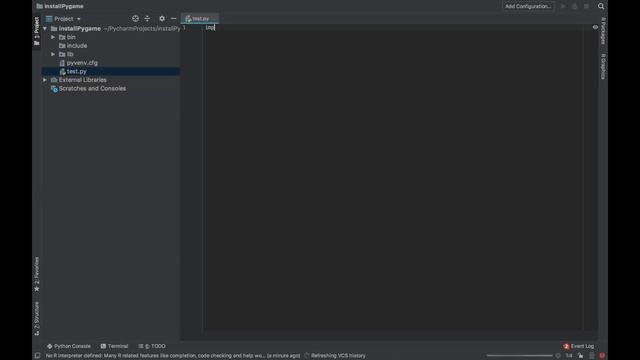Open the Terminal tool window
640x360 pixels.
coord(114,346)
